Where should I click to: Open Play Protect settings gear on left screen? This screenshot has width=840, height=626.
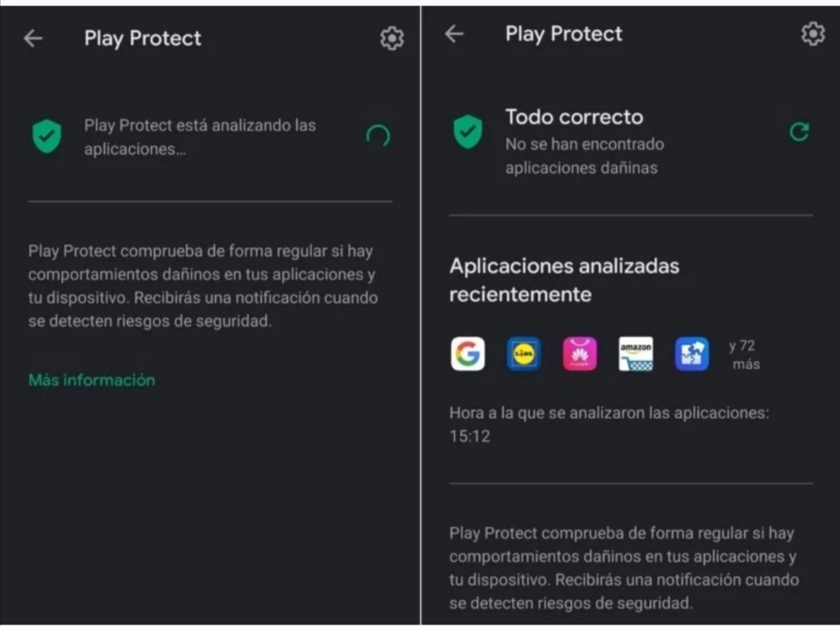point(392,37)
